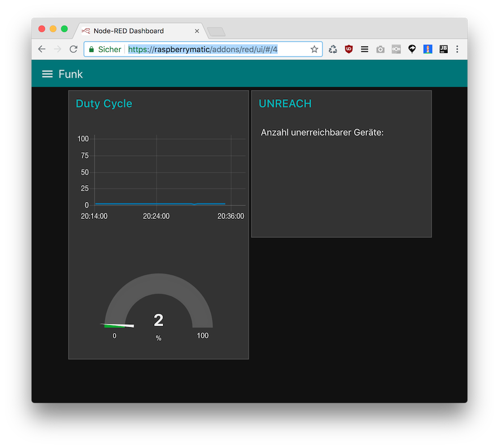The width and height of the screenshot is (499, 448).
Task: Click the forward navigation arrow
Action: click(58, 49)
